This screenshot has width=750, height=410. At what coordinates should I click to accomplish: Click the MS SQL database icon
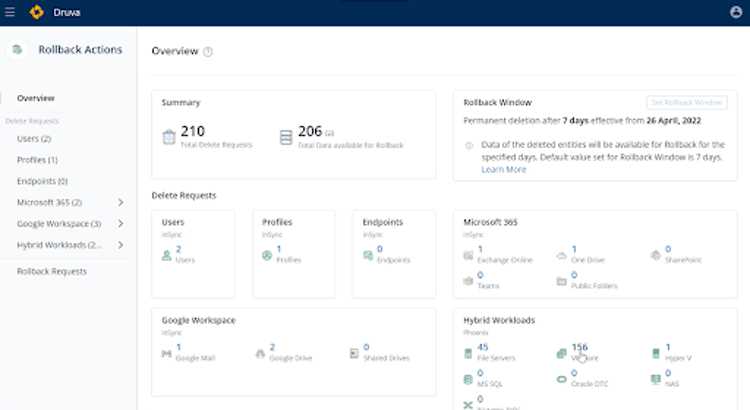(468, 379)
